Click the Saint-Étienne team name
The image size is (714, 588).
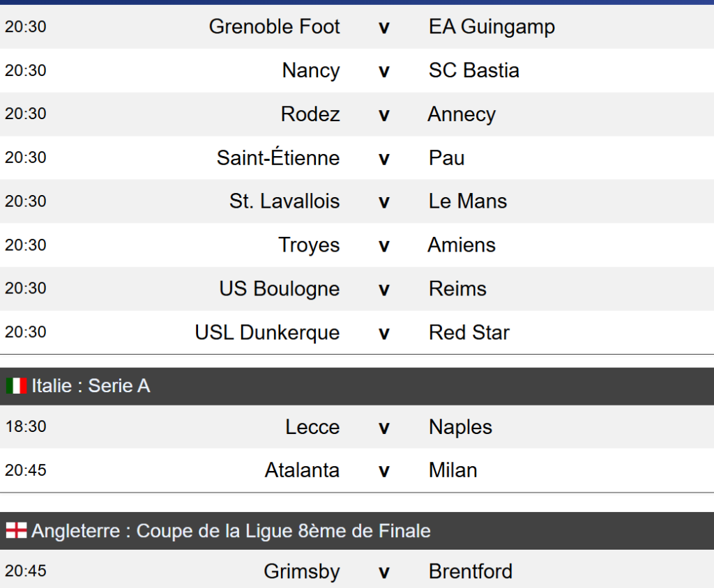pyautogui.click(x=278, y=158)
